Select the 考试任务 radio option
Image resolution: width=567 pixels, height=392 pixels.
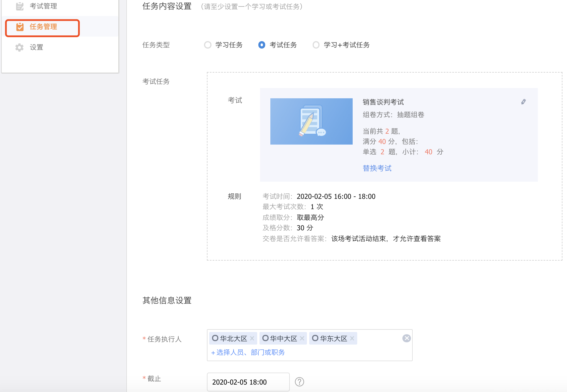pos(261,45)
